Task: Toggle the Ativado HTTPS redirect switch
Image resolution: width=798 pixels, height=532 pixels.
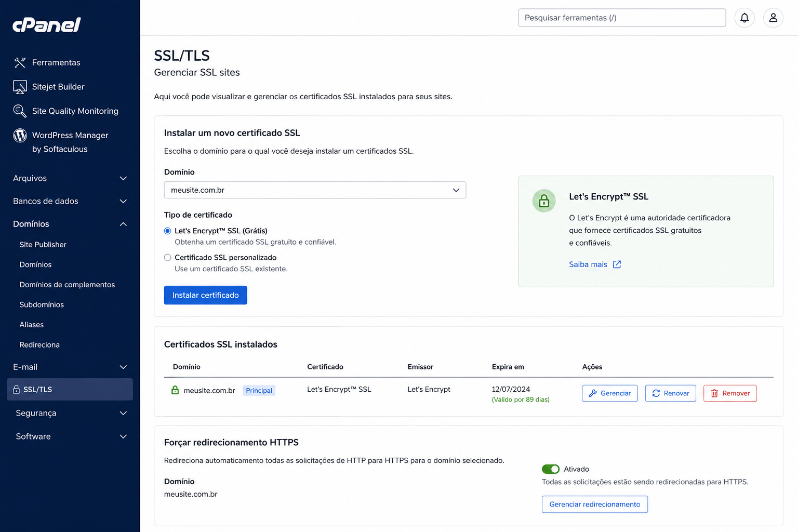Action: pos(551,469)
